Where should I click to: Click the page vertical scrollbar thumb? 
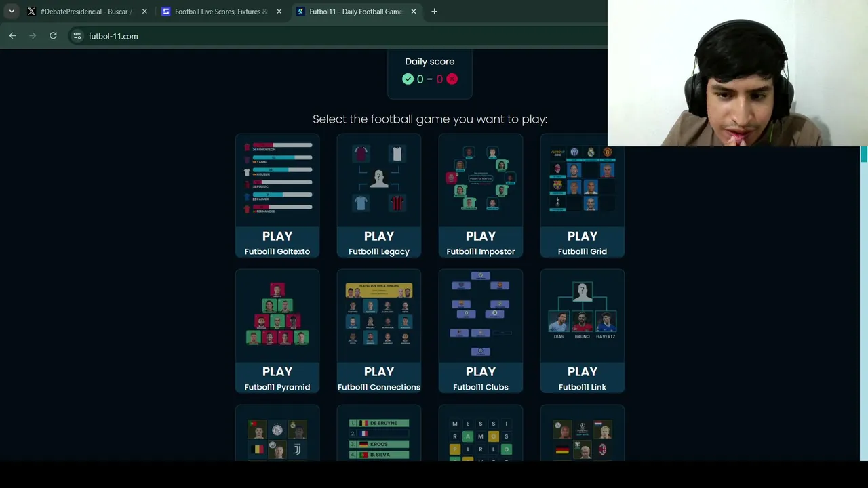click(x=863, y=155)
